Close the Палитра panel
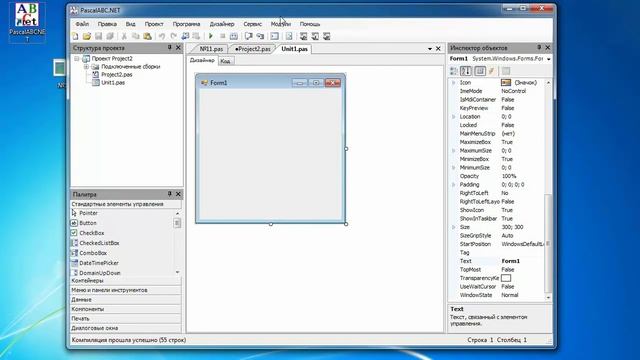This screenshot has width=640, height=360. (178, 194)
